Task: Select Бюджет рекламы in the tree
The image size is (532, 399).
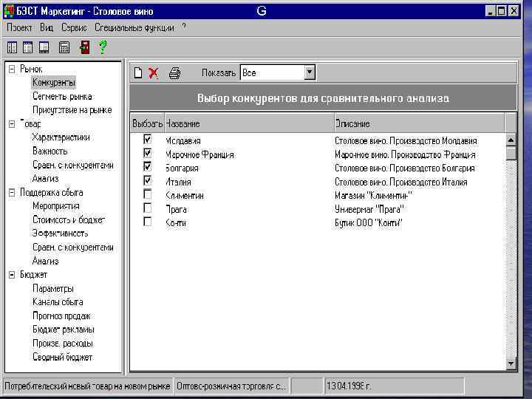Action: click(64, 330)
